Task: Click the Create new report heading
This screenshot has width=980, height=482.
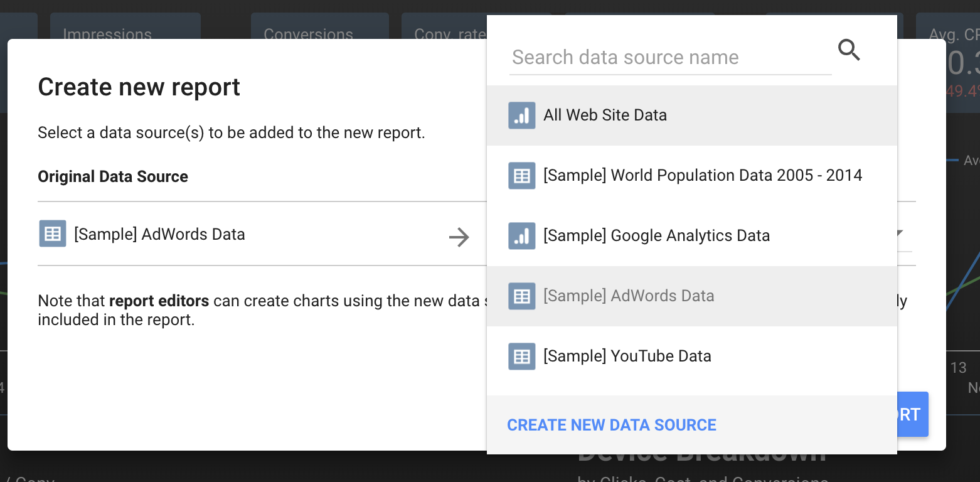Action: [x=139, y=87]
